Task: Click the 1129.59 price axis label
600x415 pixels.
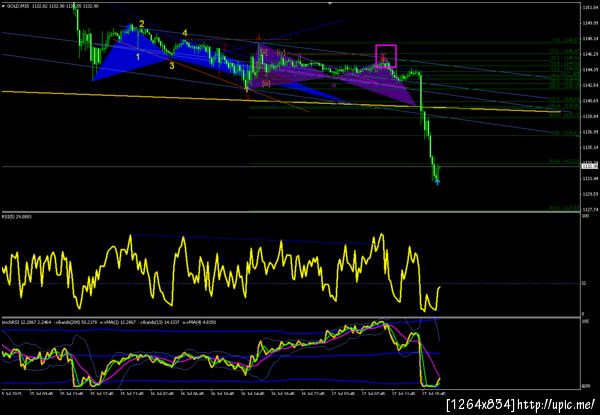Action: point(589,194)
